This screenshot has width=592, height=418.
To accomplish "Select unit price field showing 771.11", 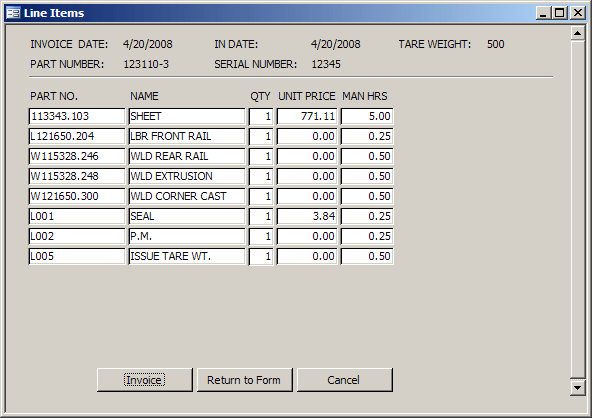I will (x=307, y=116).
